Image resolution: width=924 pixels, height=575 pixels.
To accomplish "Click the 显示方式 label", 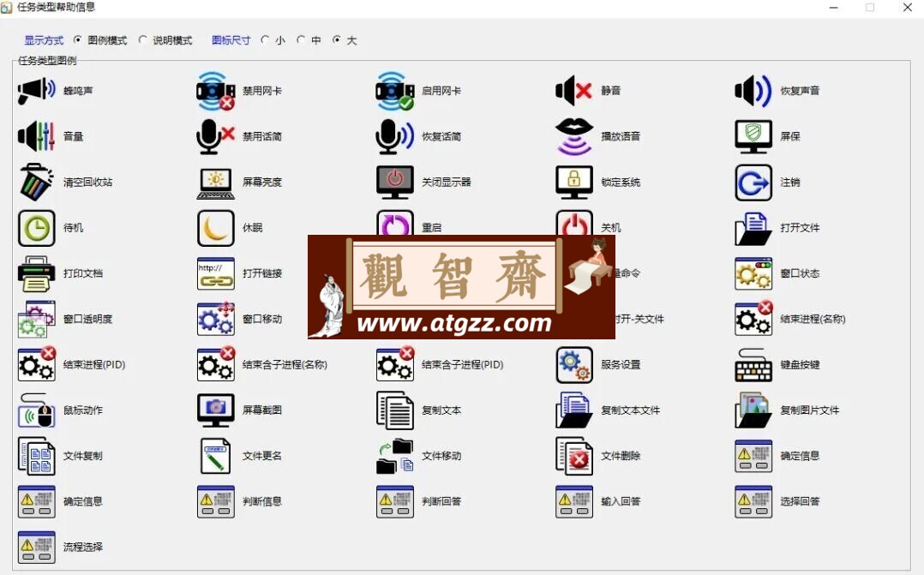I will point(44,40).
